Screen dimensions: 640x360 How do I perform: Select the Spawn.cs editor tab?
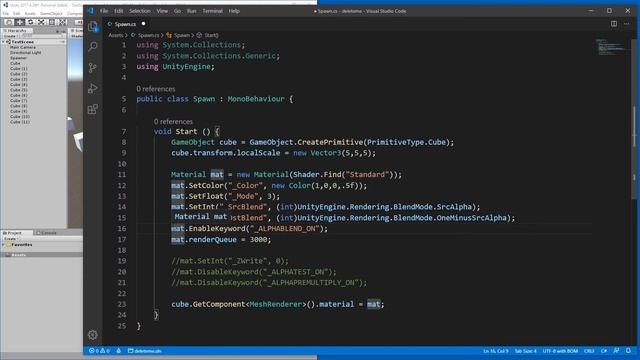[125, 24]
